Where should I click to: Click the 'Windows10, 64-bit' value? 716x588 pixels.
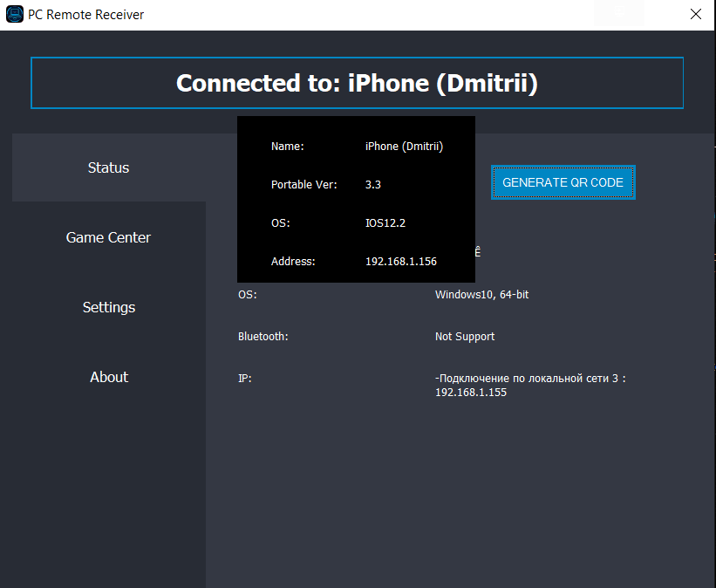[x=481, y=295]
